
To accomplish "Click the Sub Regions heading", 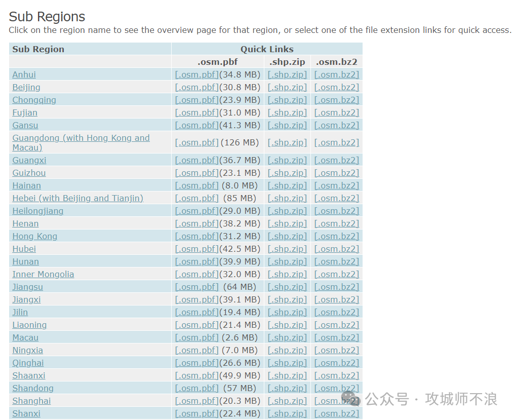I will tap(47, 17).
